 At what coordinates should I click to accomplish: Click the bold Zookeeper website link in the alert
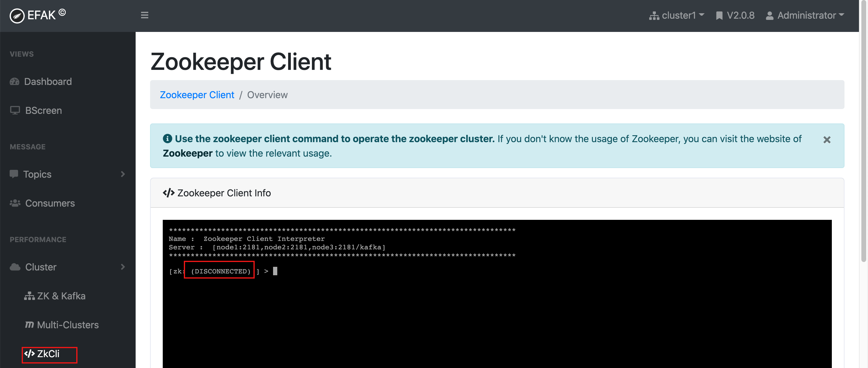[x=188, y=154]
